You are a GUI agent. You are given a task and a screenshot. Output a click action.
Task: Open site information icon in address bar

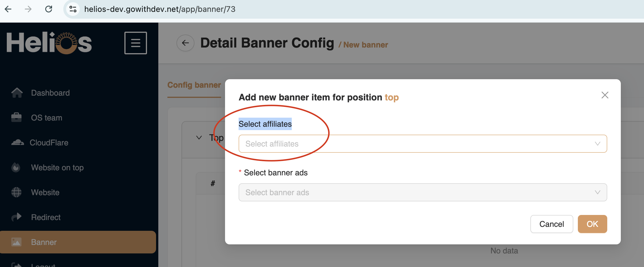point(73,9)
